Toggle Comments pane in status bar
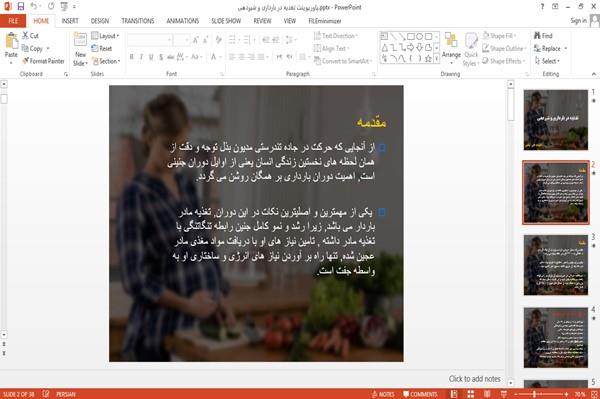600x399 pixels. (x=420, y=394)
